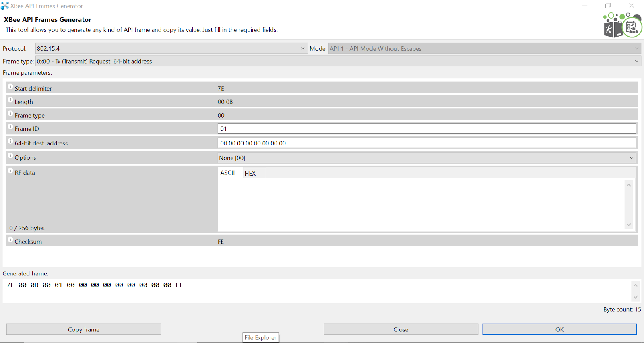Viewport: 644px width, 343px height.
Task: Click info icon next to RF data
Action: click(x=10, y=171)
